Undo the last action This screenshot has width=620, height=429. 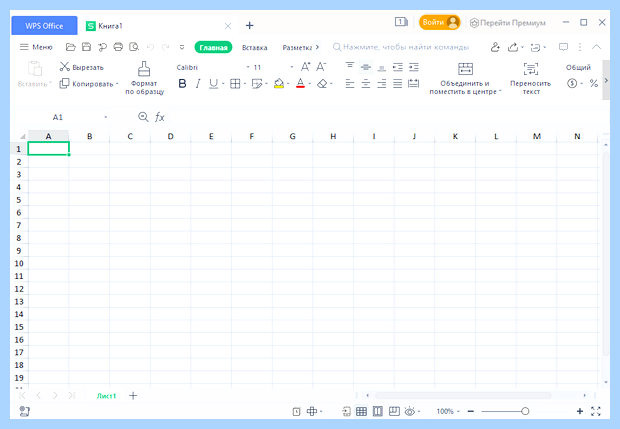tap(150, 47)
